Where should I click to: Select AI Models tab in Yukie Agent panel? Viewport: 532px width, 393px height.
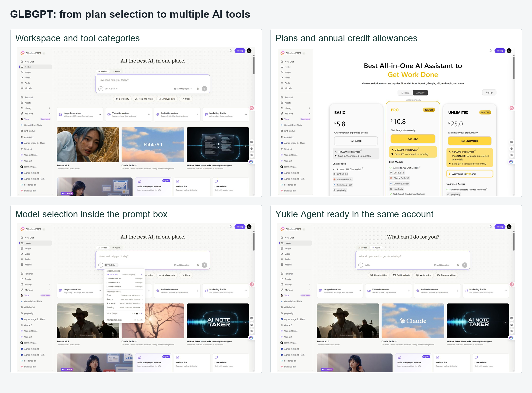click(x=363, y=248)
